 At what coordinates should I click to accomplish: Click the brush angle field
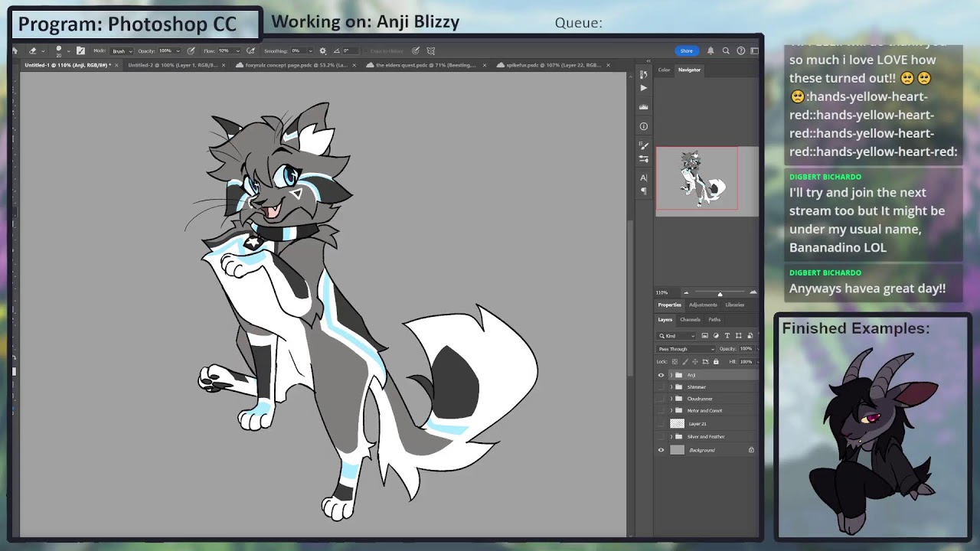click(x=351, y=51)
